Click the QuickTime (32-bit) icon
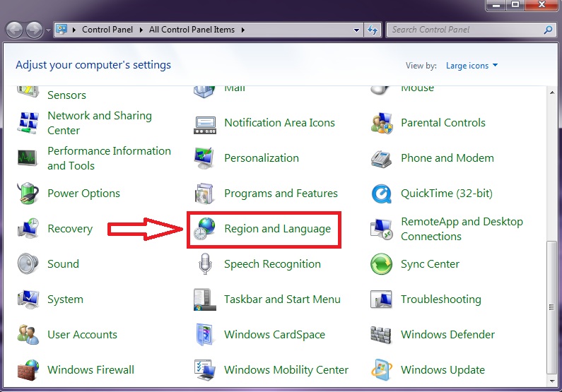This screenshot has width=562, height=392. [x=382, y=194]
